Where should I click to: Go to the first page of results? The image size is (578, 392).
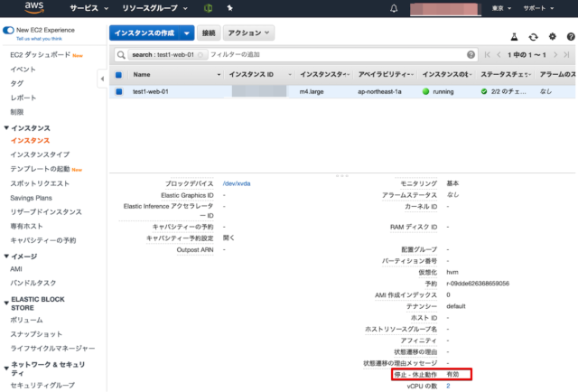pos(488,54)
